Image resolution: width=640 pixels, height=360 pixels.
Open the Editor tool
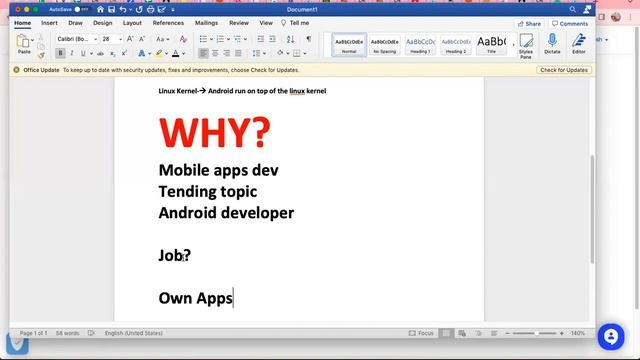pyautogui.click(x=579, y=44)
